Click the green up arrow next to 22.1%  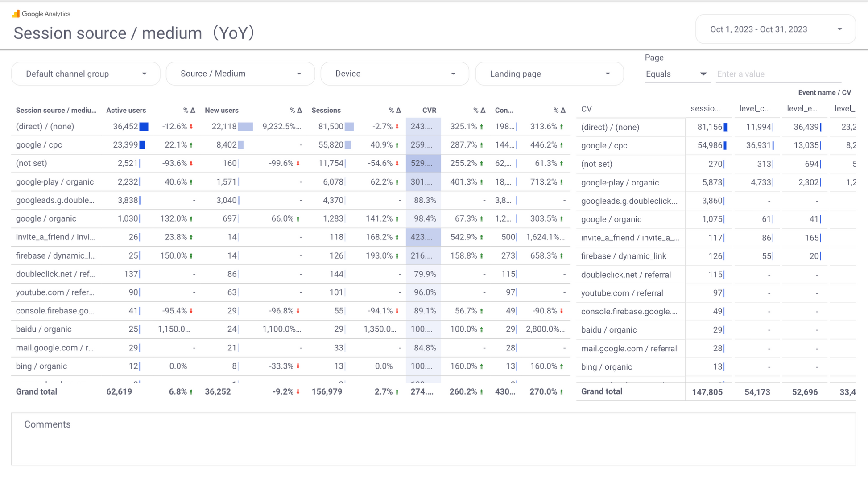tap(191, 145)
